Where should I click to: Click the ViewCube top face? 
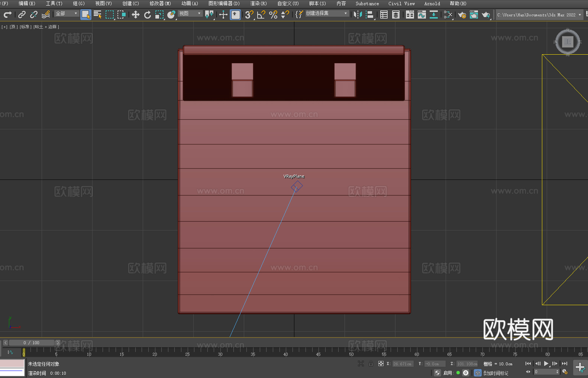(x=568, y=42)
